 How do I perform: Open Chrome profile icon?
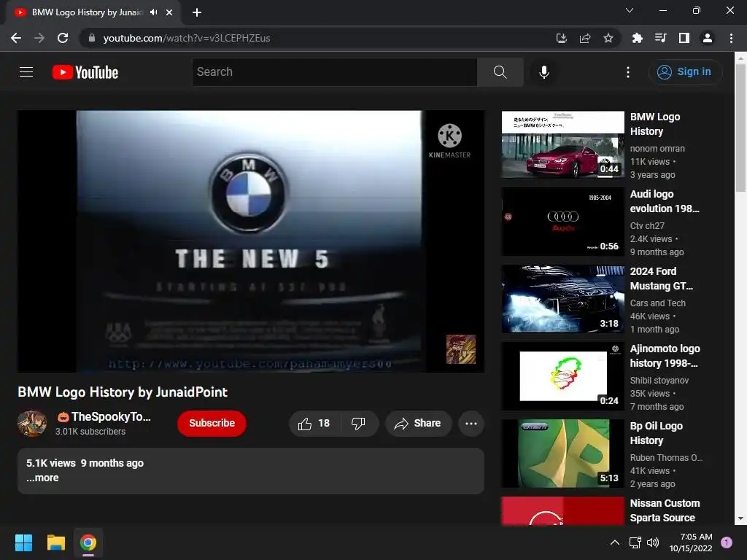coord(708,38)
